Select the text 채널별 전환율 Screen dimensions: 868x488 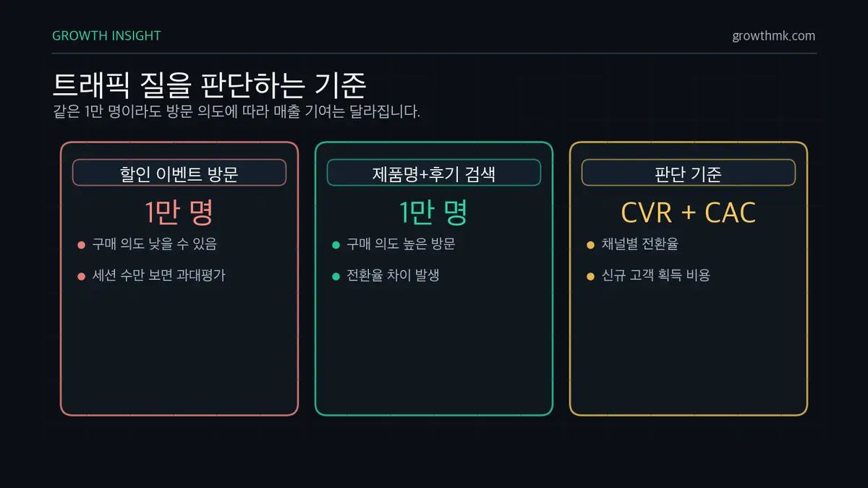(639, 244)
